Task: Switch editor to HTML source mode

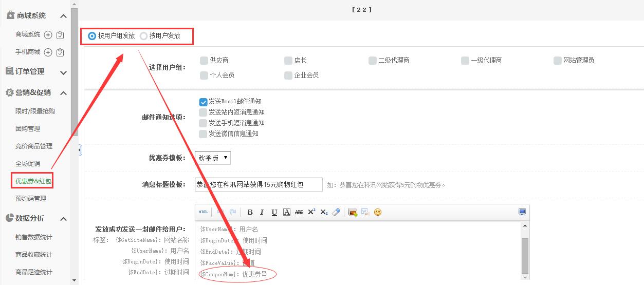Action: [x=204, y=212]
